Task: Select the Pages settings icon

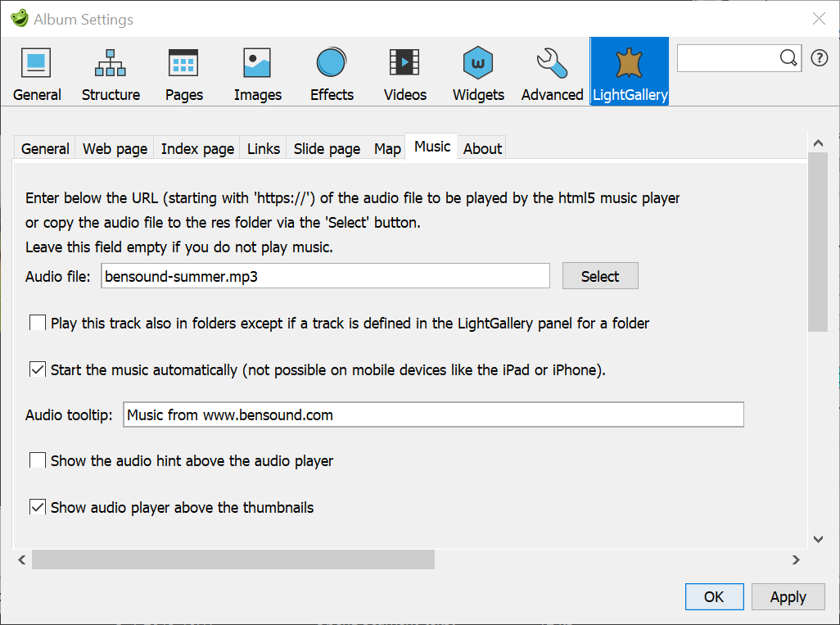Action: click(x=183, y=72)
